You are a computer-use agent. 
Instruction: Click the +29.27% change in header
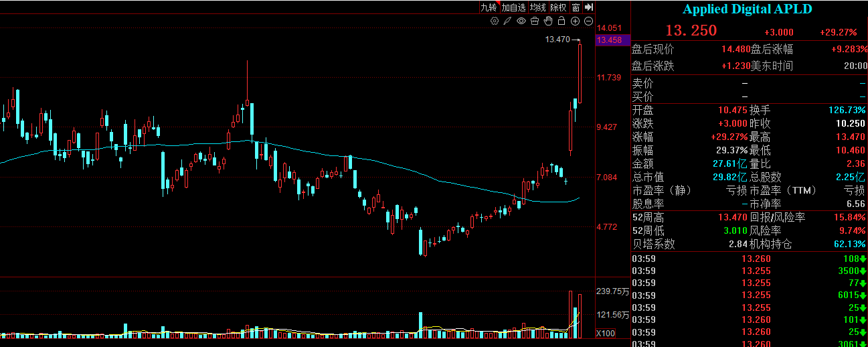click(839, 32)
